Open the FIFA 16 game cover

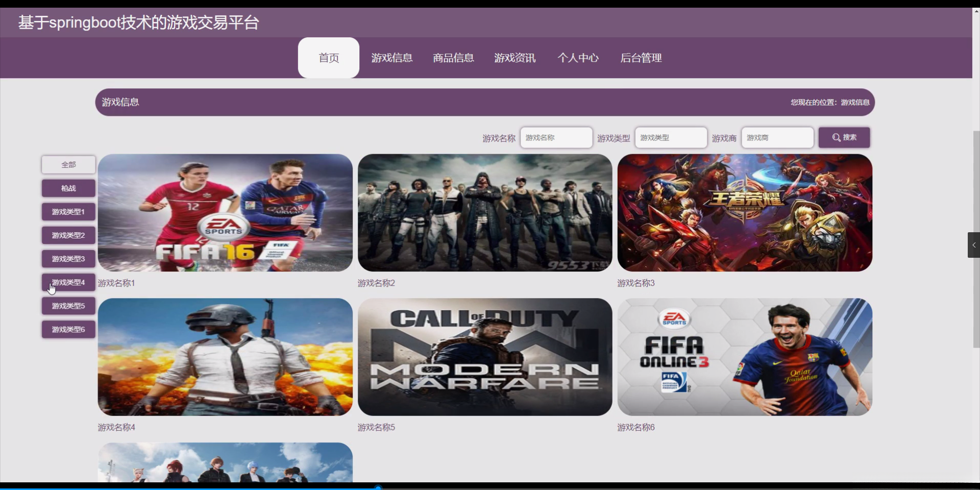(225, 213)
